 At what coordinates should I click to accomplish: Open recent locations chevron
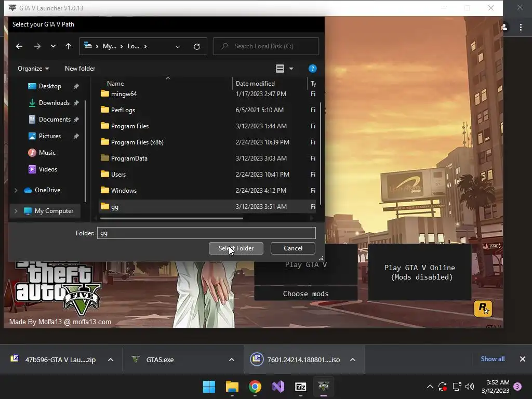coord(53,46)
